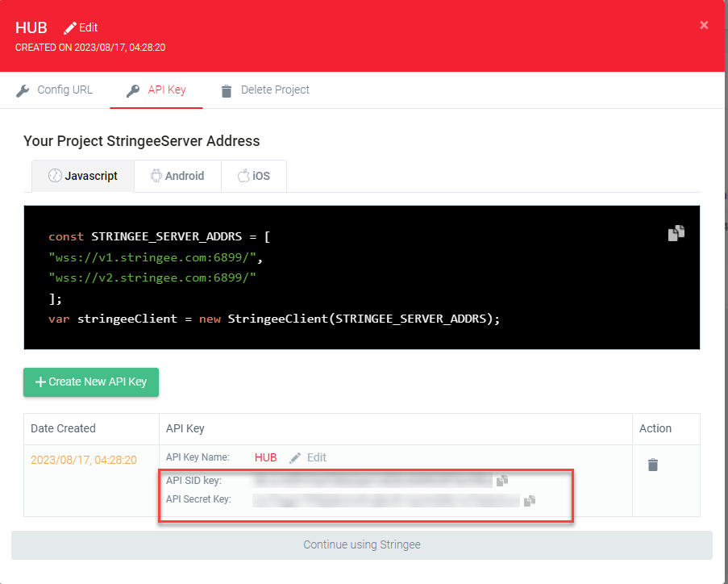The width and height of the screenshot is (728, 584).
Task: Delete the HUB API key via trash icon
Action: [653, 465]
